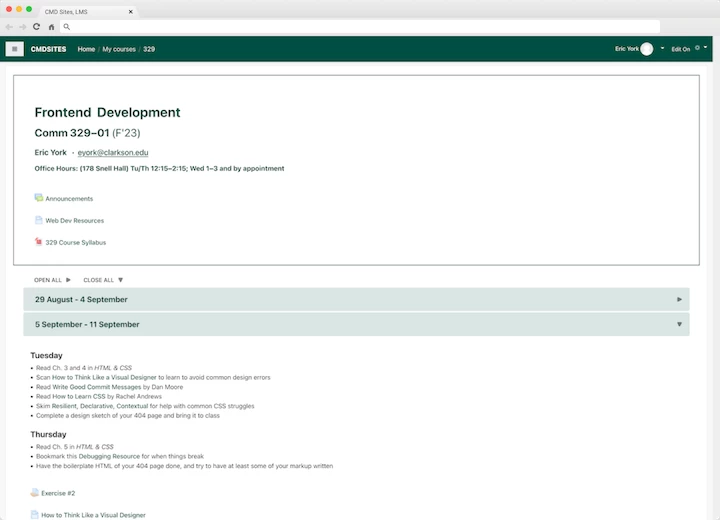Image resolution: width=720 pixels, height=520 pixels.
Task: Open How to Think Like a Visual Designer reading link
Action: coord(104,378)
